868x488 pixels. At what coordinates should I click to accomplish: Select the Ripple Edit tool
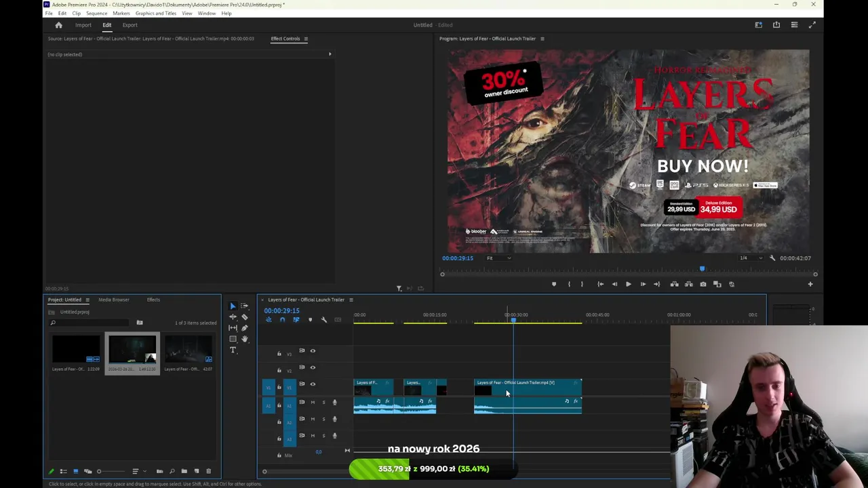click(233, 317)
